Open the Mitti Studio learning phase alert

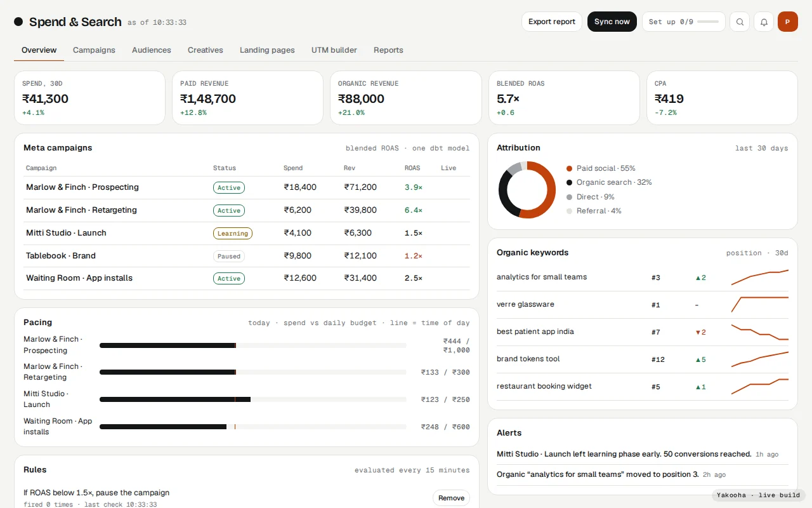click(x=643, y=454)
